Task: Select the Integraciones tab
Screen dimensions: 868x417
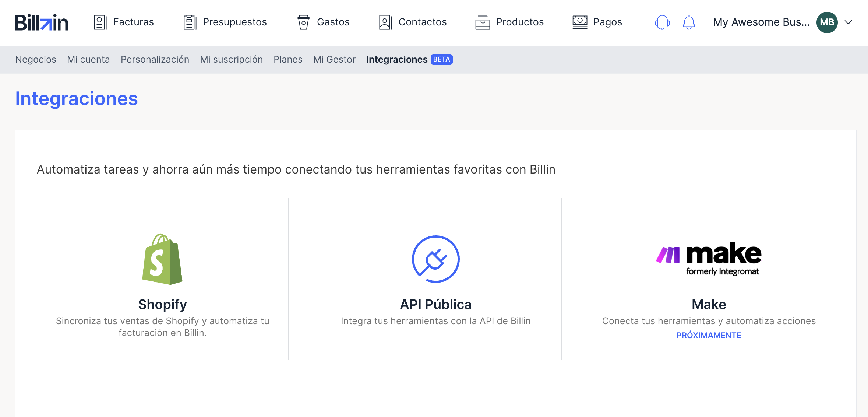Action: click(x=397, y=59)
